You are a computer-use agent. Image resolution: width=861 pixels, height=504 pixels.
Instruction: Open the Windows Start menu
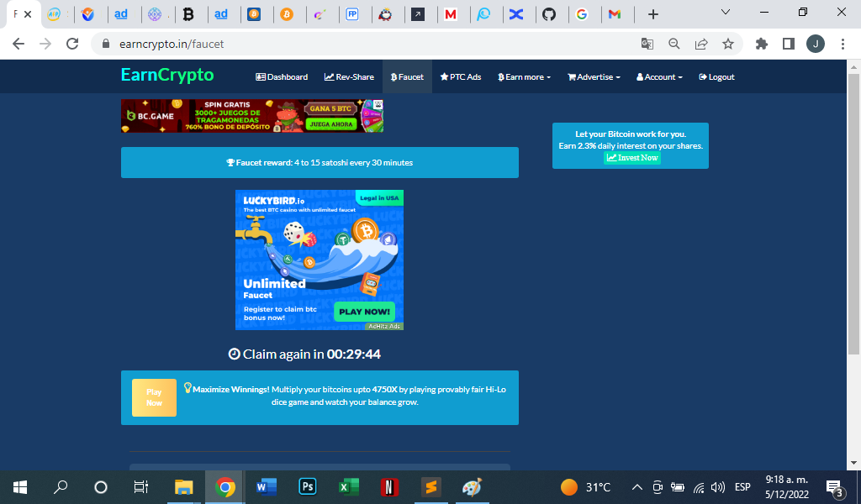(x=20, y=487)
